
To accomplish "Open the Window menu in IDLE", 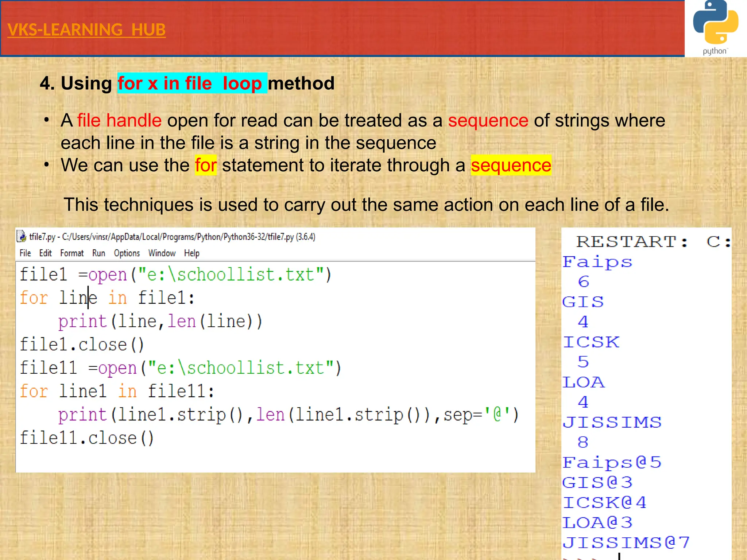I will [162, 253].
